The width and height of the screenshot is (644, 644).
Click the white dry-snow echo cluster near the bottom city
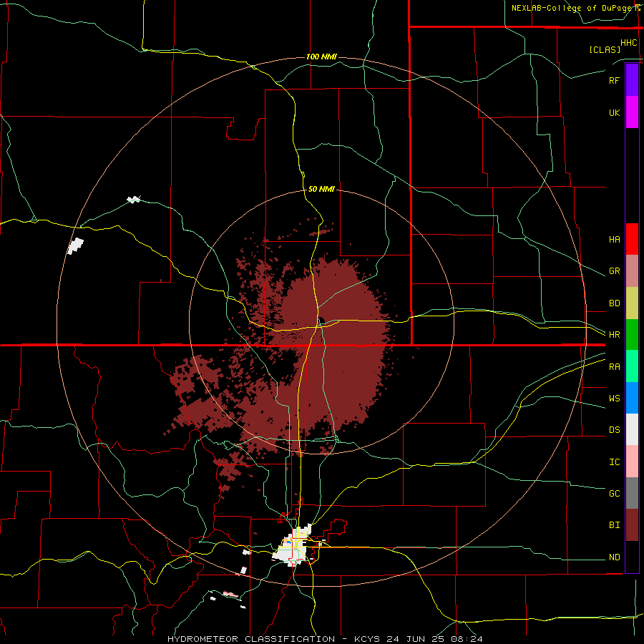click(293, 547)
